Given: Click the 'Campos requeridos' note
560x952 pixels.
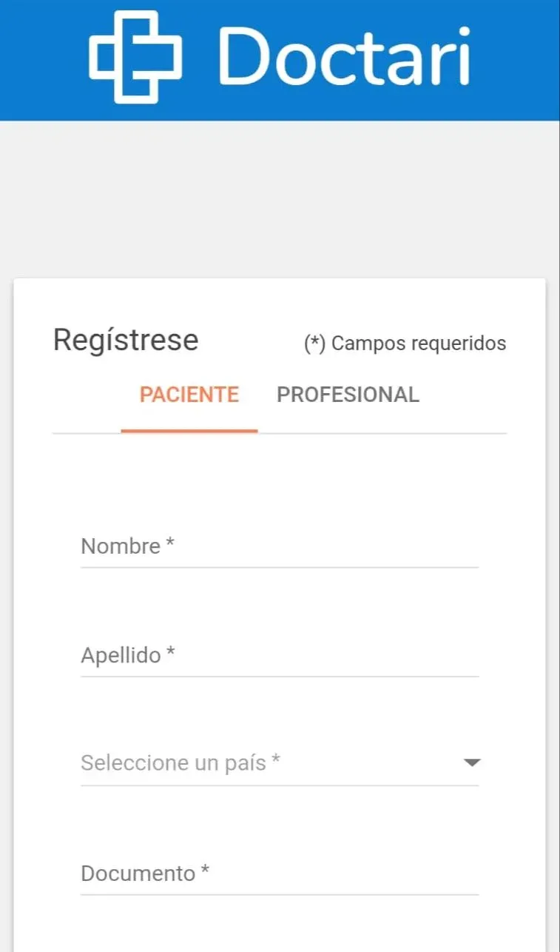Looking at the screenshot, I should [x=419, y=343].
